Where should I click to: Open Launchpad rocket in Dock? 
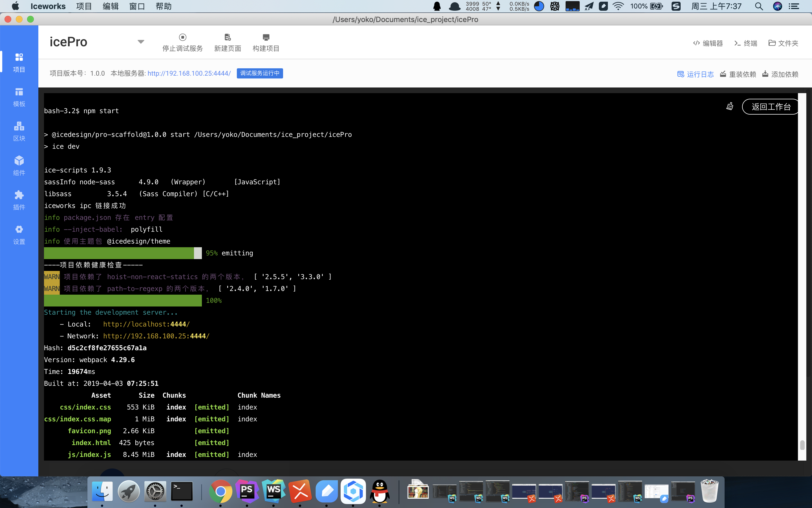pyautogui.click(x=129, y=492)
